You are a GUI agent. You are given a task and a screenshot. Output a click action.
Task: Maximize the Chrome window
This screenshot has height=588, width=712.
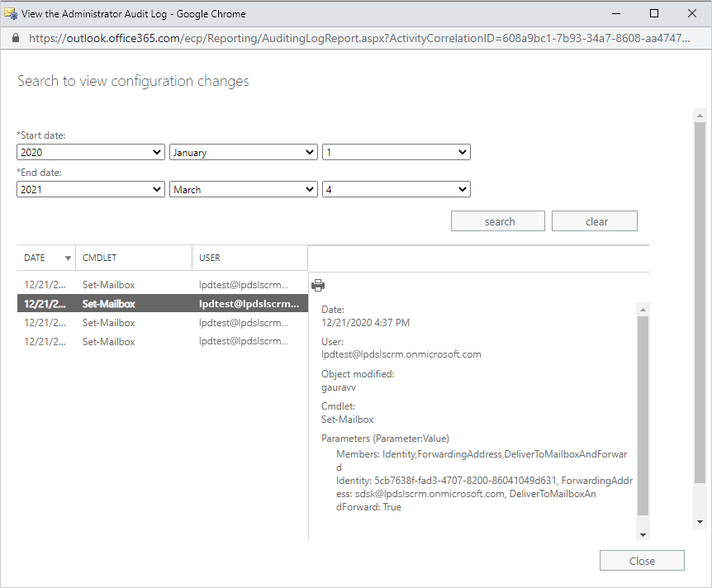pyautogui.click(x=654, y=13)
